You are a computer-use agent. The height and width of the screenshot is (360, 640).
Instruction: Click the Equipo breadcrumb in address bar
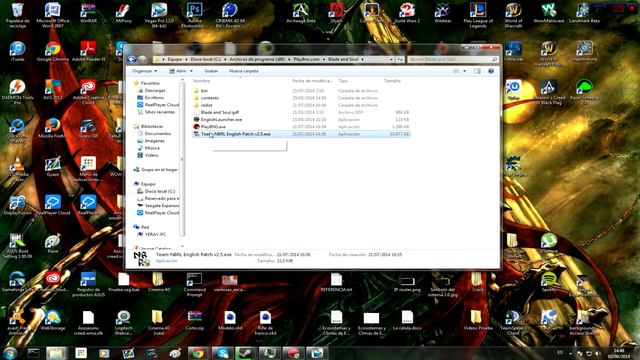(x=175, y=60)
